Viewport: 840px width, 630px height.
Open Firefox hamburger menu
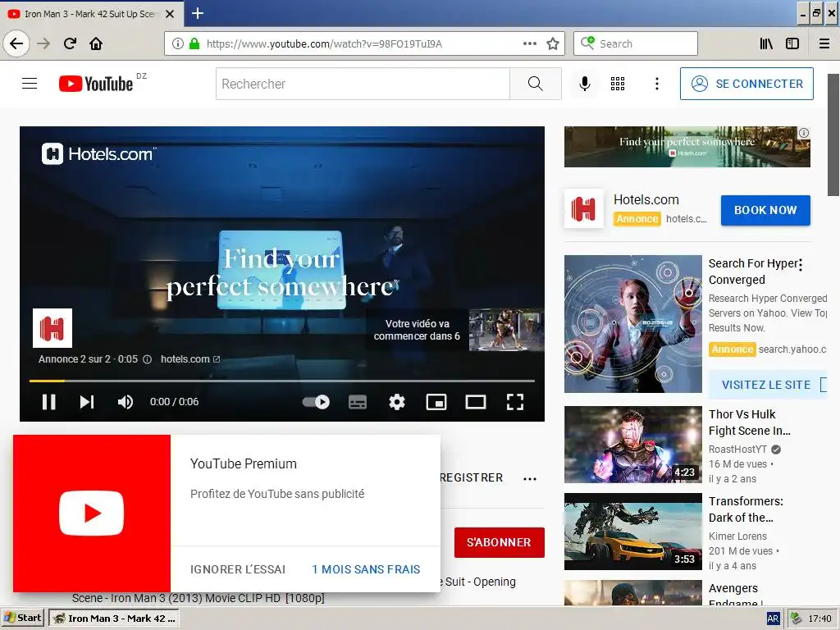pyautogui.click(x=824, y=43)
